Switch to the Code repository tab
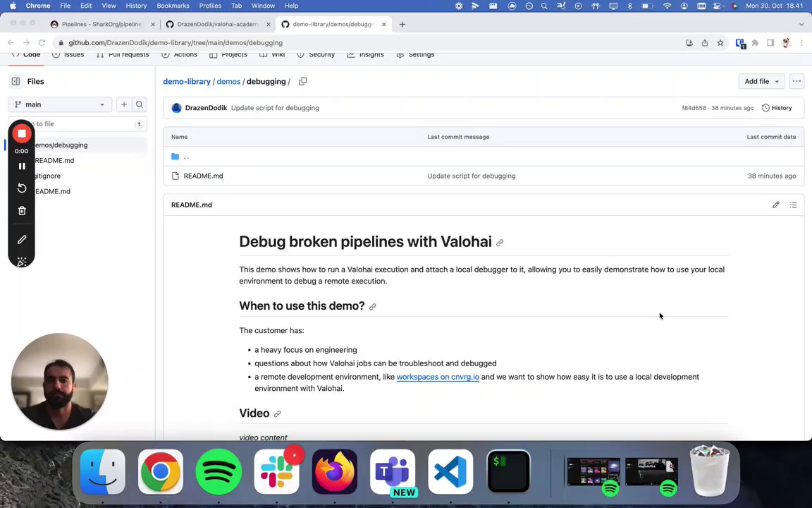Screen dimensions: 812x508 pyautogui.click(x=26, y=54)
